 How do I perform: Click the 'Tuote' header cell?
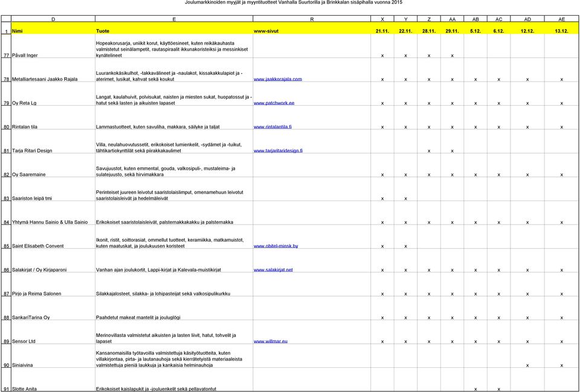[174, 28]
